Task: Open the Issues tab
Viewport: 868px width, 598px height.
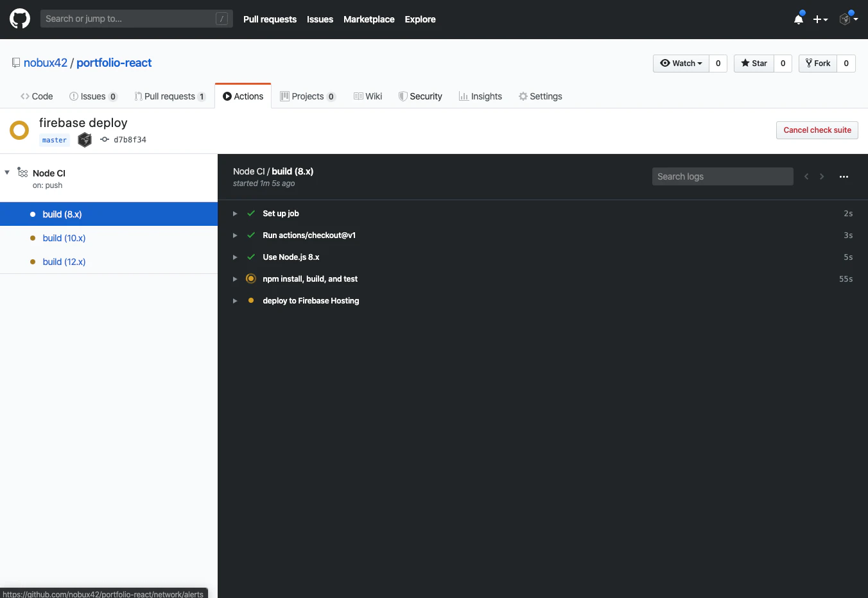Action: tap(93, 96)
